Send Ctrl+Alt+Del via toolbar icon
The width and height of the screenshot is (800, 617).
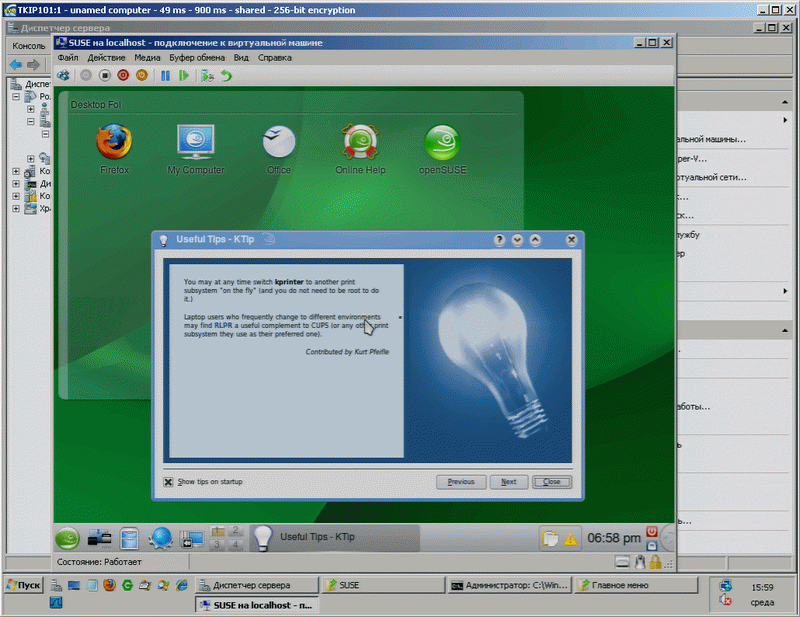[63, 76]
